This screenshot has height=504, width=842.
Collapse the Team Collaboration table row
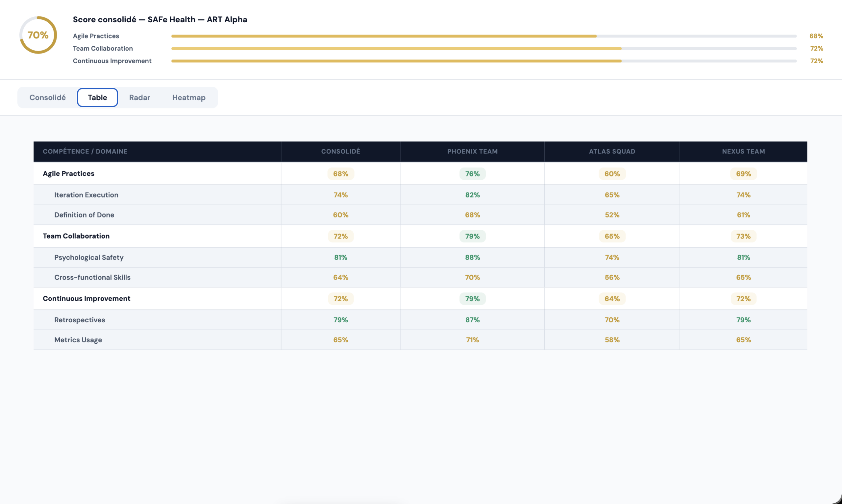[x=76, y=236]
